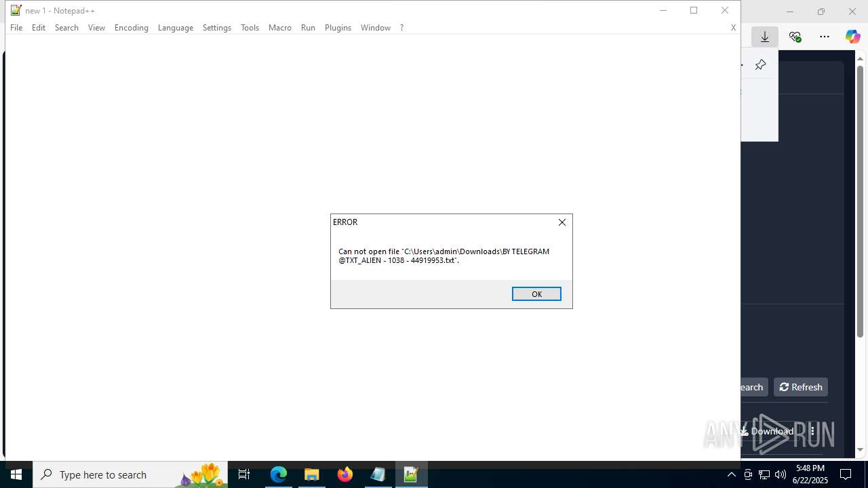
Task: Open volume control in system tray
Action: coord(781,474)
